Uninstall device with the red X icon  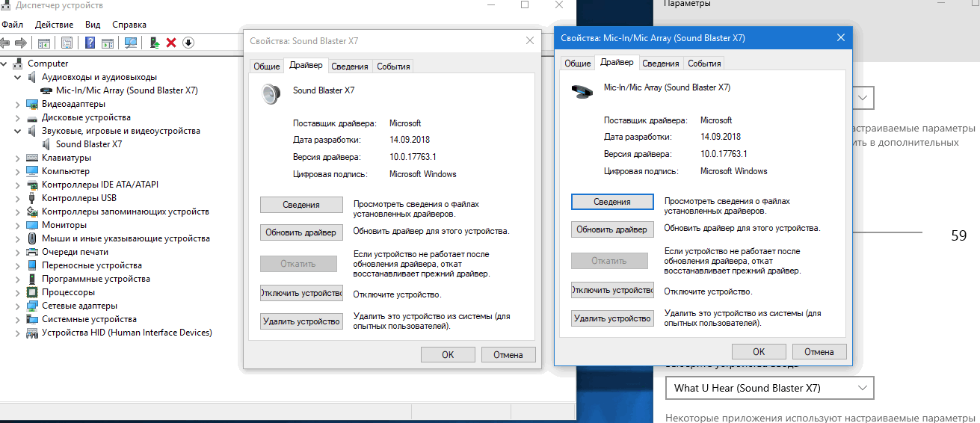click(171, 43)
